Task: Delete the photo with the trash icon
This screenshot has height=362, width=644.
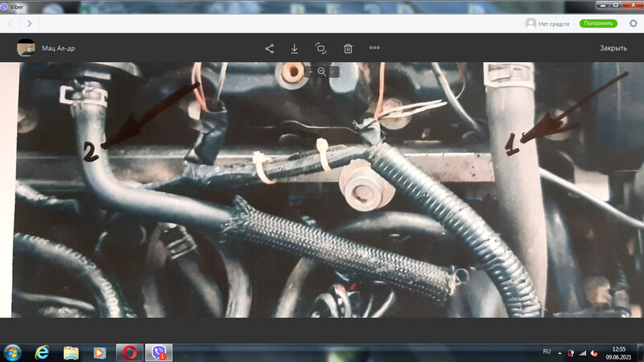Action: click(x=348, y=48)
